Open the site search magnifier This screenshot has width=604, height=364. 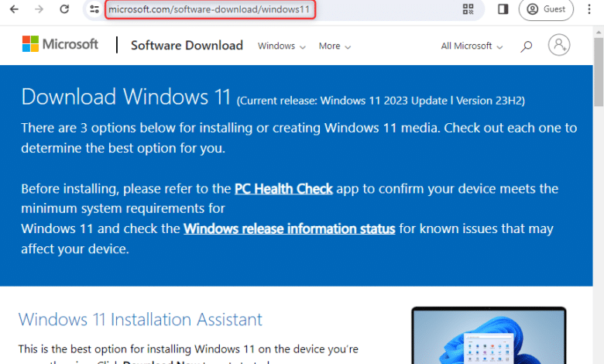click(x=527, y=46)
